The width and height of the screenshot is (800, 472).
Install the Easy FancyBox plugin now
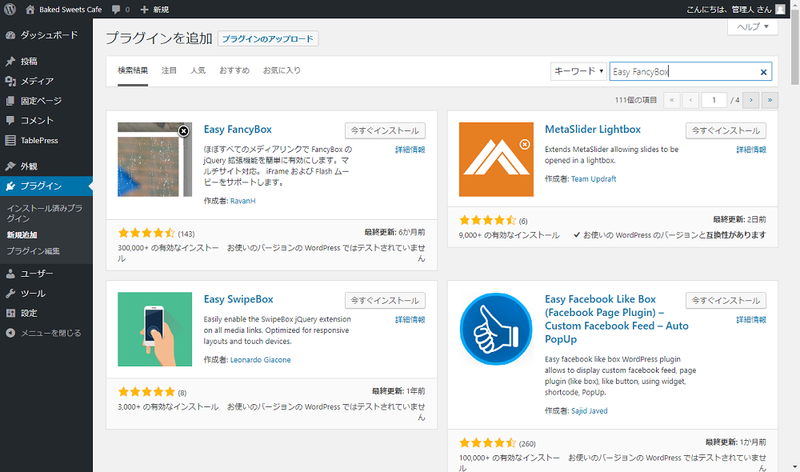385,131
